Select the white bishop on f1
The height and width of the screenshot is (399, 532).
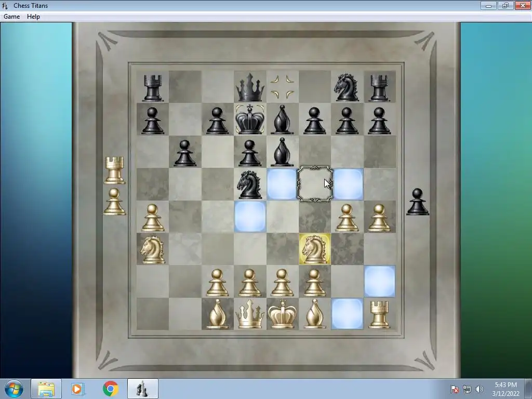point(314,314)
